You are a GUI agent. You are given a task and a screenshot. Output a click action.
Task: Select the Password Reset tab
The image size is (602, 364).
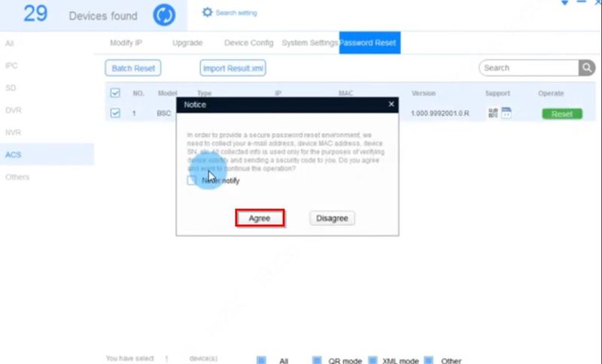[x=369, y=43]
